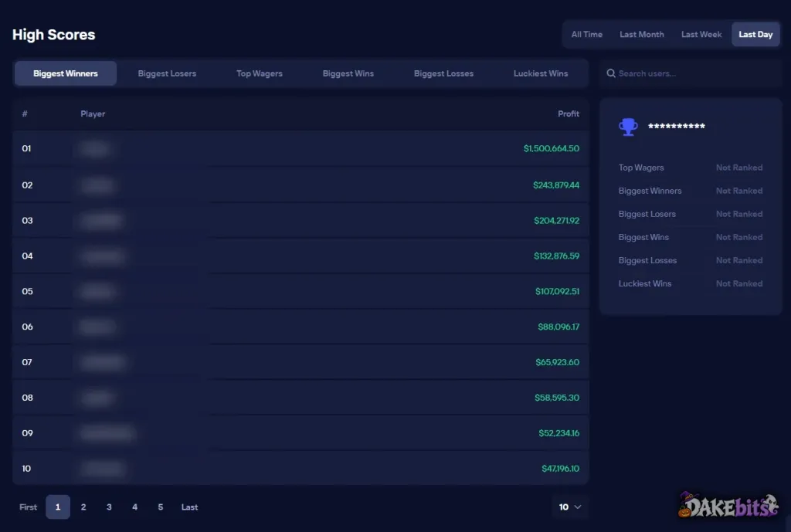Select the $1,500,664.50 profit value
Viewport: 791px width, 532px height.
[x=552, y=148]
